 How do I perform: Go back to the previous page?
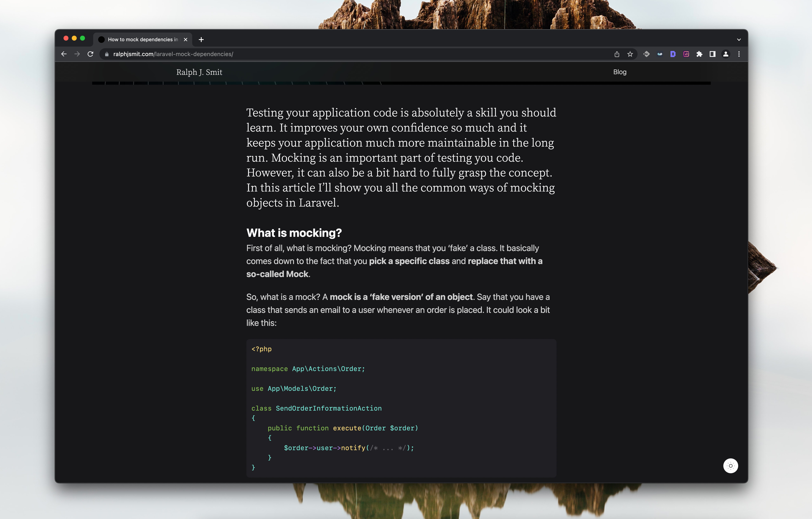64,54
